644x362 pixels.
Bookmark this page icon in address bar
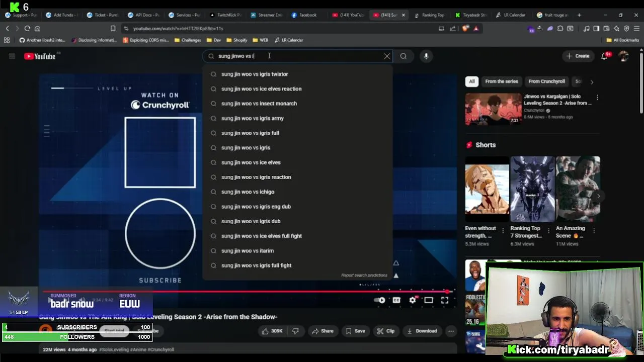[113, 29]
